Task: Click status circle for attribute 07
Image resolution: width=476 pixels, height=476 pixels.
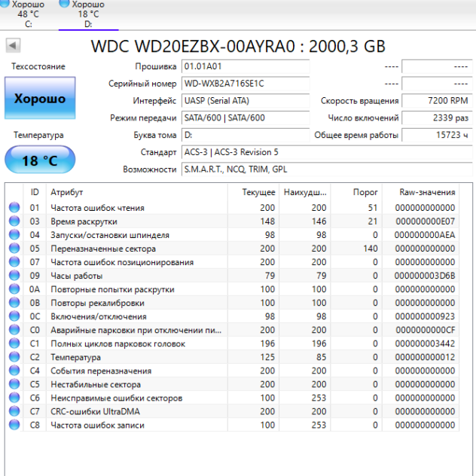Action: pos(14,262)
